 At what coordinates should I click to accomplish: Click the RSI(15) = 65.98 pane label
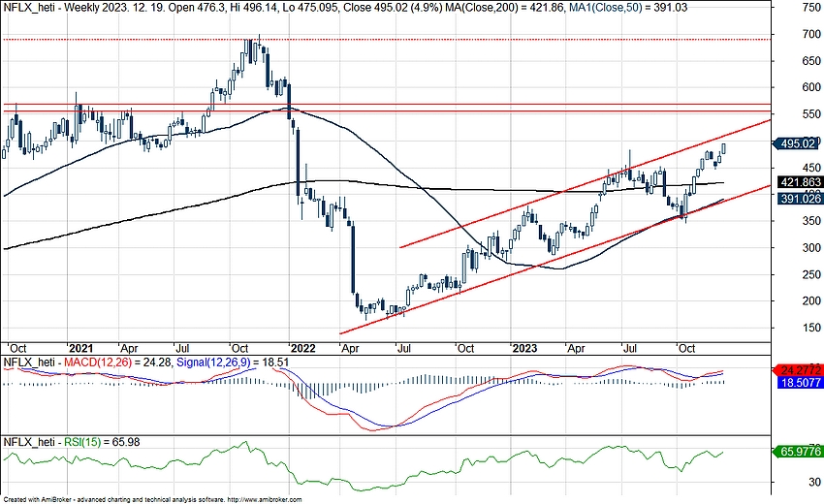point(102,442)
